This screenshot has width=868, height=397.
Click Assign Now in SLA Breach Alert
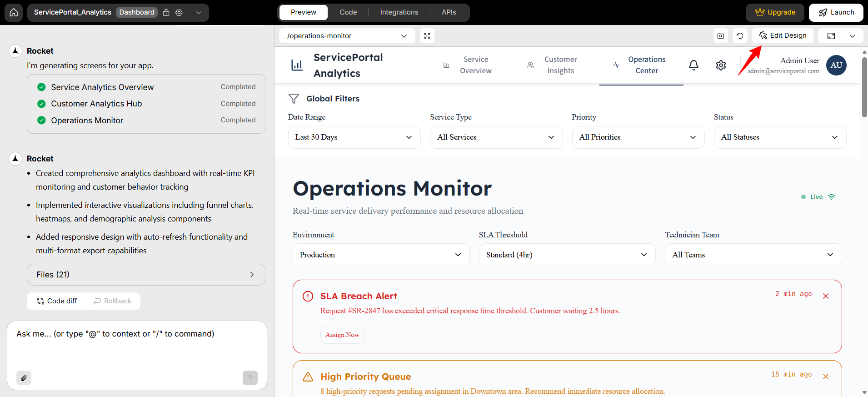[342, 335]
